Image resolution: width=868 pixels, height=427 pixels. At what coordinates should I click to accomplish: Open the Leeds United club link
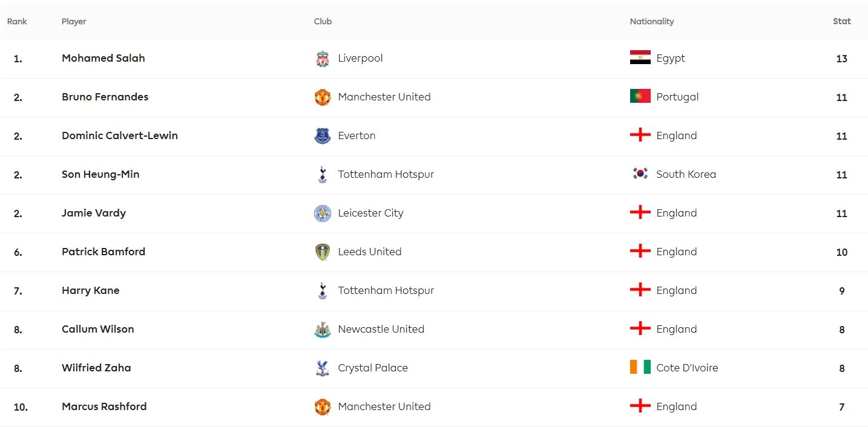tap(370, 252)
